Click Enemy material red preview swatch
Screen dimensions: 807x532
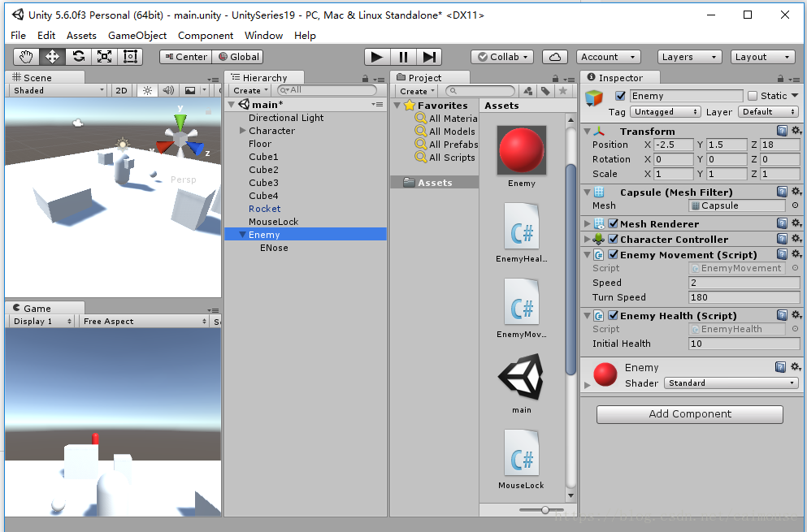coord(605,374)
